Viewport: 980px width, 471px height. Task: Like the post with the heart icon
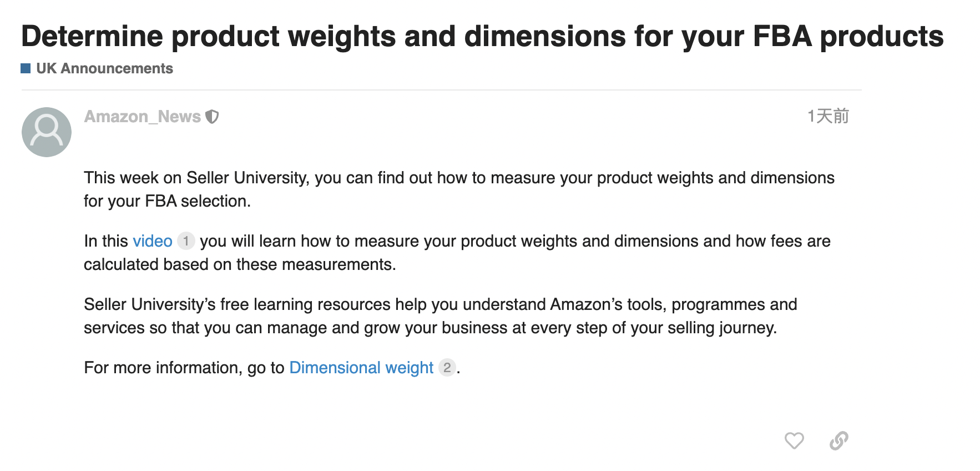tap(794, 440)
